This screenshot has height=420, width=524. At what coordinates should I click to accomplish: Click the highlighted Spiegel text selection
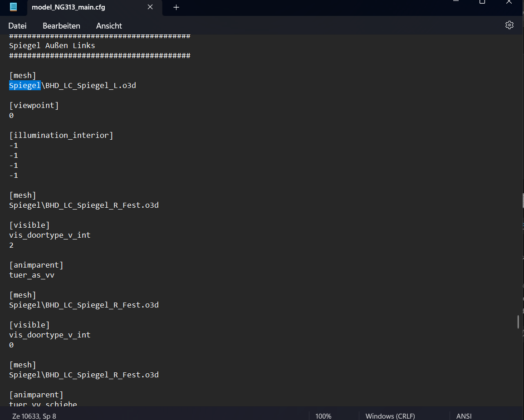pyautogui.click(x=25, y=85)
